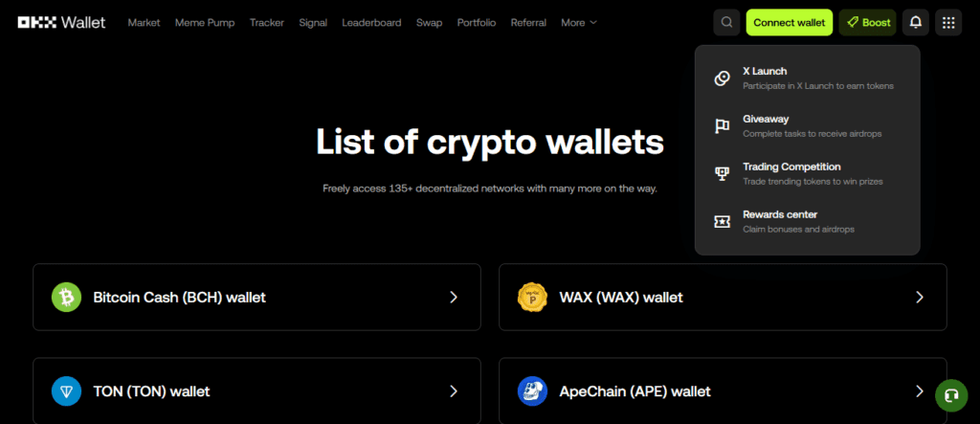Open the apps grid menu icon
The height and width of the screenshot is (424, 980).
(947, 22)
